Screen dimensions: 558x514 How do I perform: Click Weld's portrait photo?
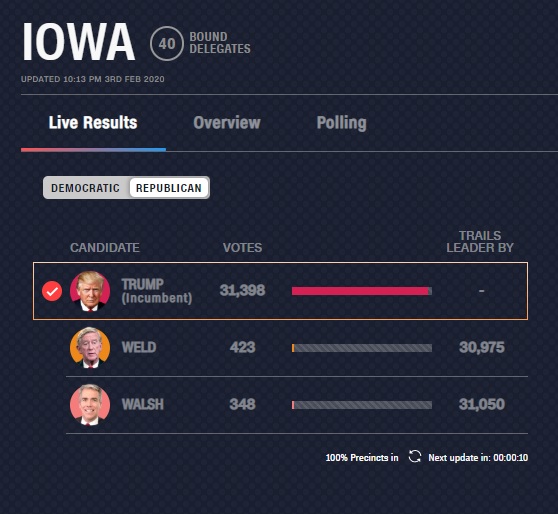(x=90, y=347)
